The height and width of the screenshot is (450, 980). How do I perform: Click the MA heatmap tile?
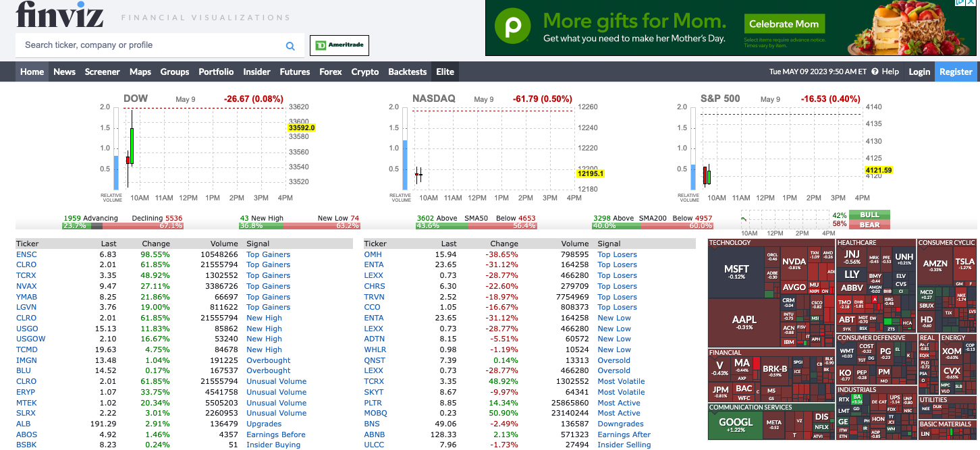(742, 365)
